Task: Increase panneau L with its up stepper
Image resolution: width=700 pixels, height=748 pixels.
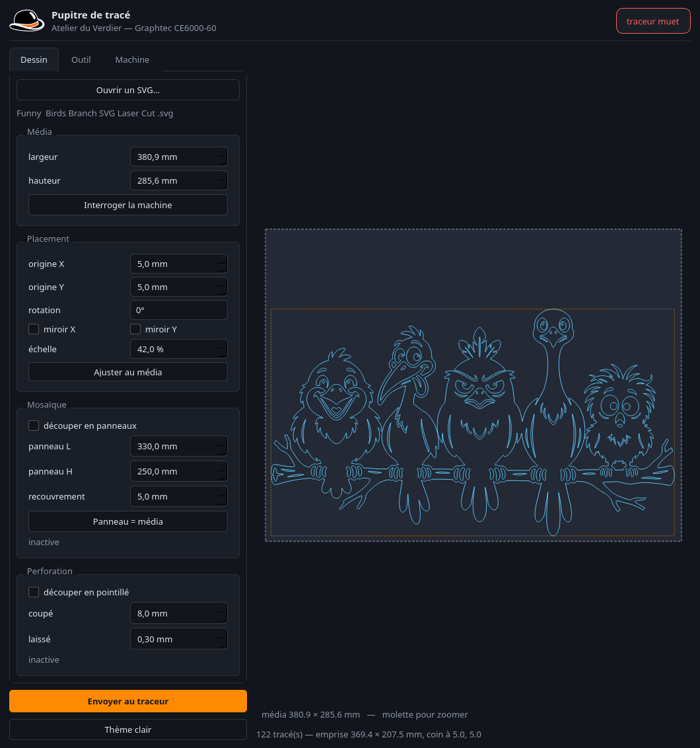Action: tap(222, 442)
